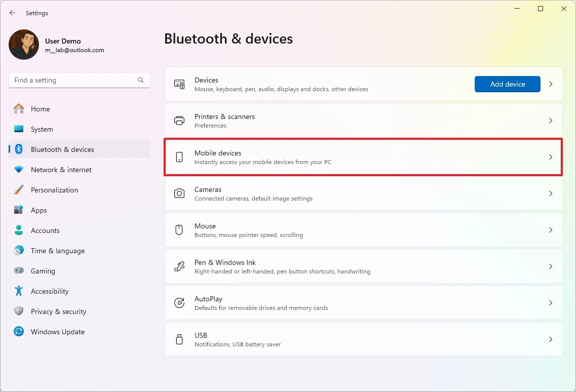Image resolution: width=576 pixels, height=392 pixels.
Task: Select the Mouse settings icon
Action: (x=179, y=229)
